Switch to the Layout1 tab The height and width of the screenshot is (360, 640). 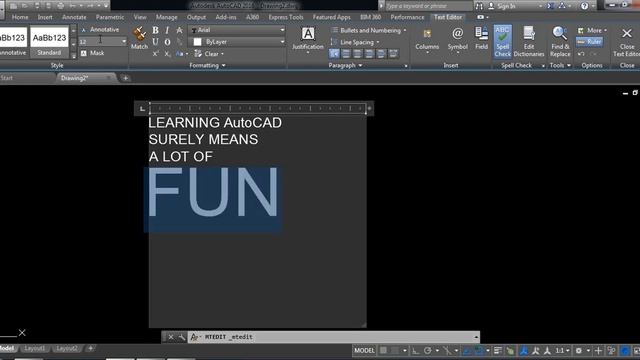click(35, 348)
